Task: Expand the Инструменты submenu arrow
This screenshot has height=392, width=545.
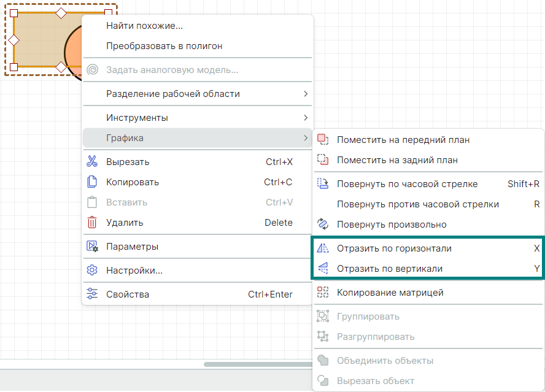Action: pyautogui.click(x=305, y=118)
